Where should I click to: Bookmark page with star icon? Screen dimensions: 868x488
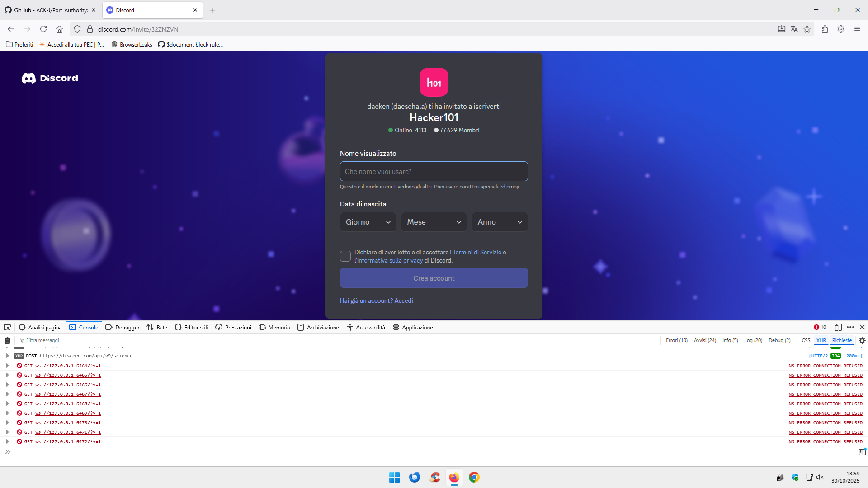[x=807, y=29]
